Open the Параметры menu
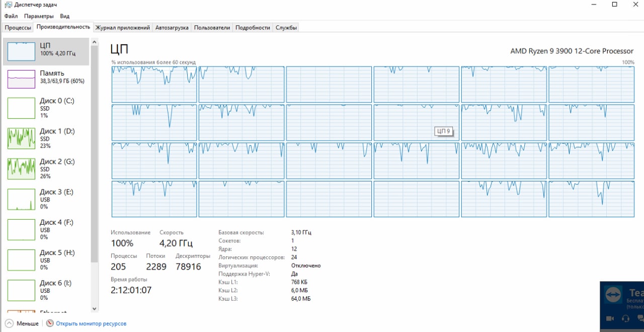 pyautogui.click(x=39, y=16)
